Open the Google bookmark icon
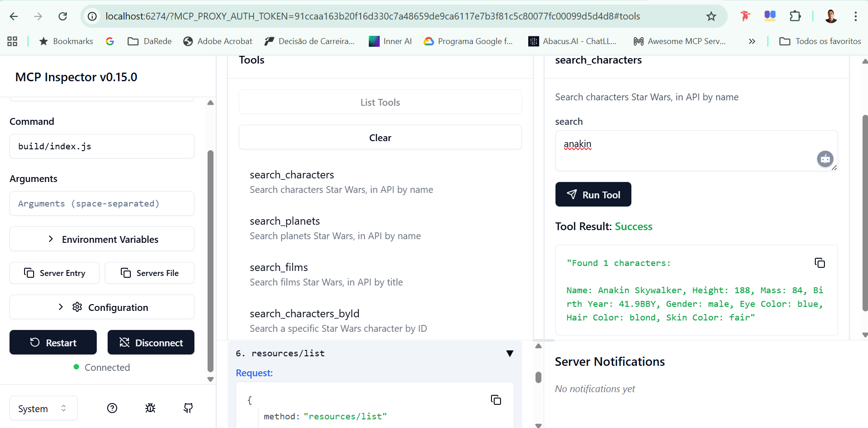The image size is (868, 428). coord(110,41)
